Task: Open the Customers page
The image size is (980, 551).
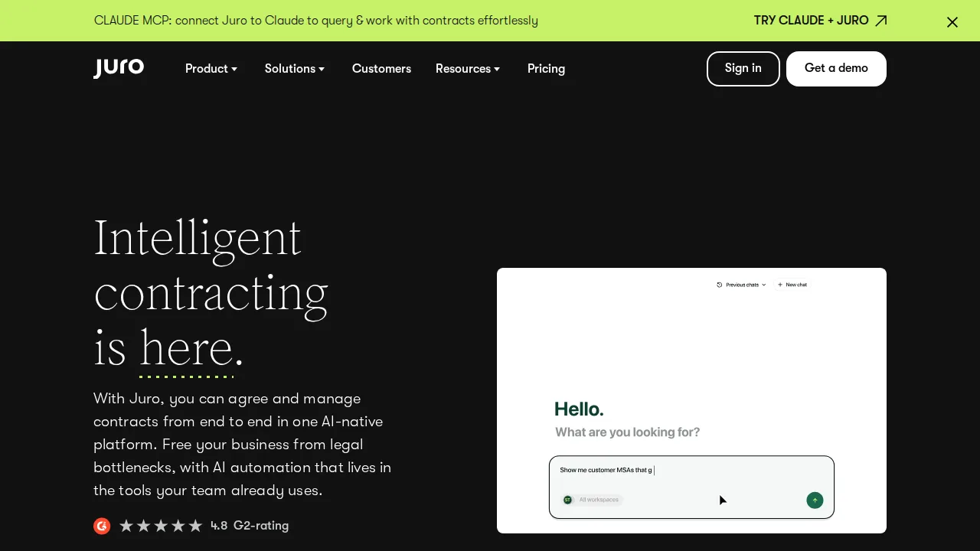Action: (381, 69)
